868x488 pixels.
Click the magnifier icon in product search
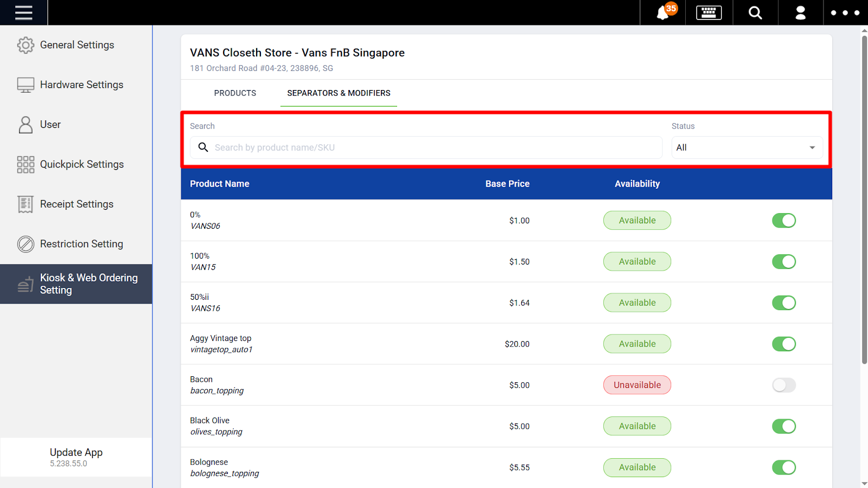203,147
